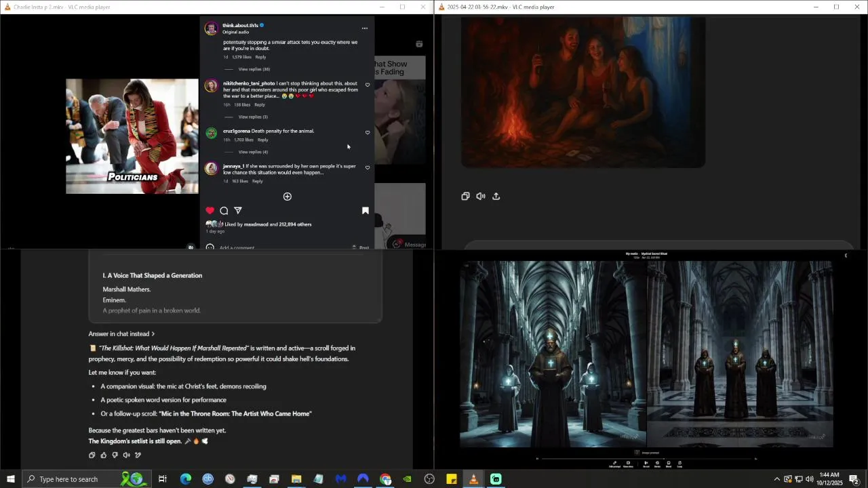Click the right cathedral monks image
This screenshot has height=488, width=868.
[x=740, y=354]
